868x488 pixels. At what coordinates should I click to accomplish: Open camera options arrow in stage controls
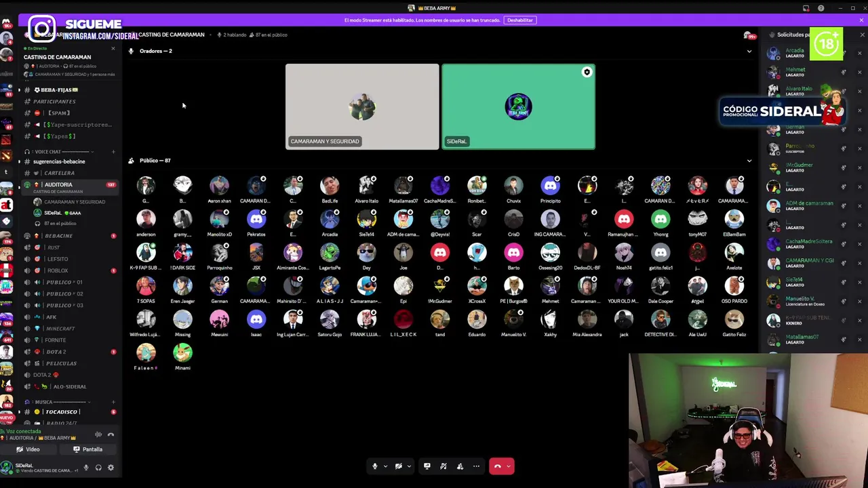coord(408,466)
